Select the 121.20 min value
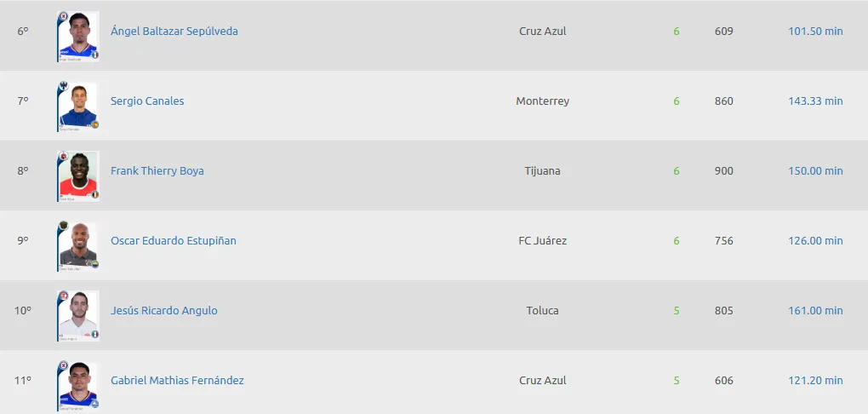 (x=815, y=380)
